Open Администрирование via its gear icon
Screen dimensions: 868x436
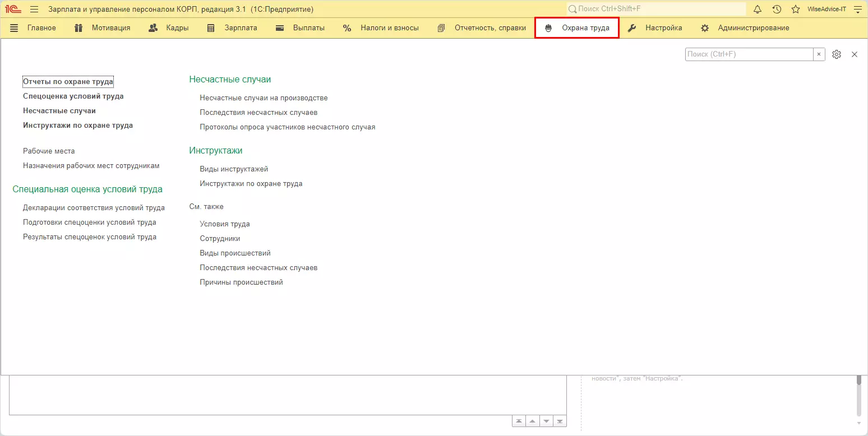(705, 28)
